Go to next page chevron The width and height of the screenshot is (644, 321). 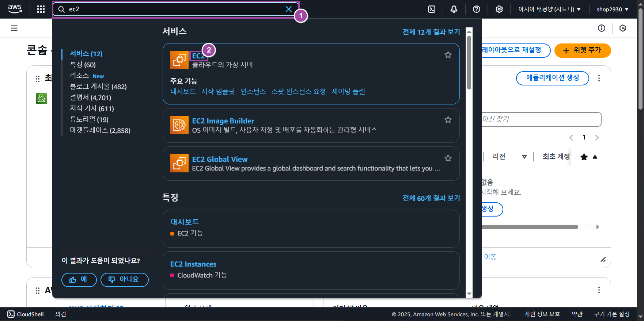(597, 138)
